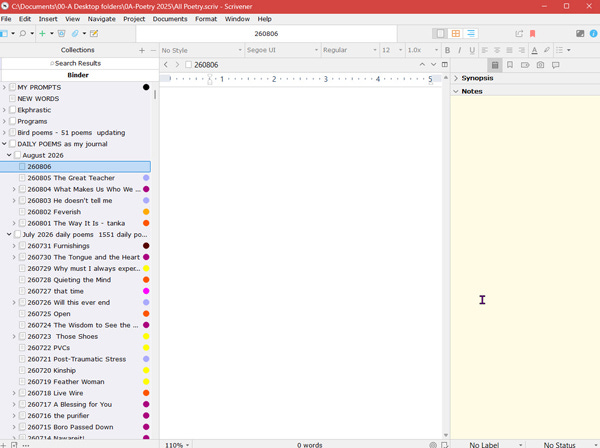Viewport: 600px width, 448px height.
Task: Click yellow label dot on 260722 PVCs
Action: [146, 348]
